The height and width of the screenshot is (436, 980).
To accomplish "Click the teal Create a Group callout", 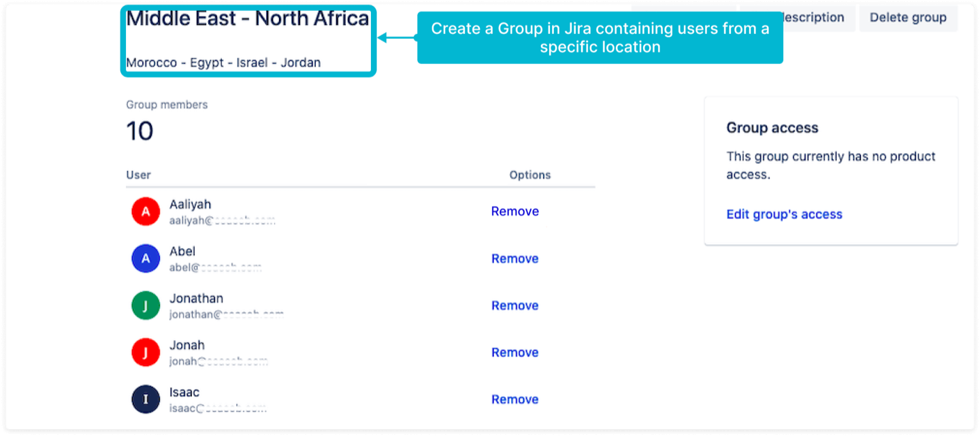I will [x=600, y=38].
